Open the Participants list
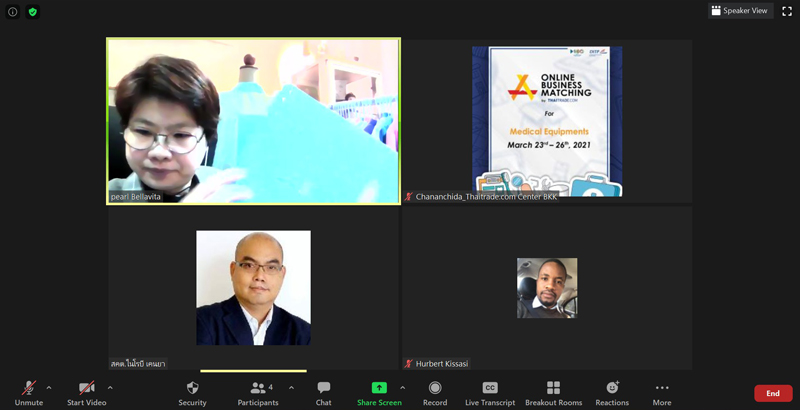 coord(260,388)
